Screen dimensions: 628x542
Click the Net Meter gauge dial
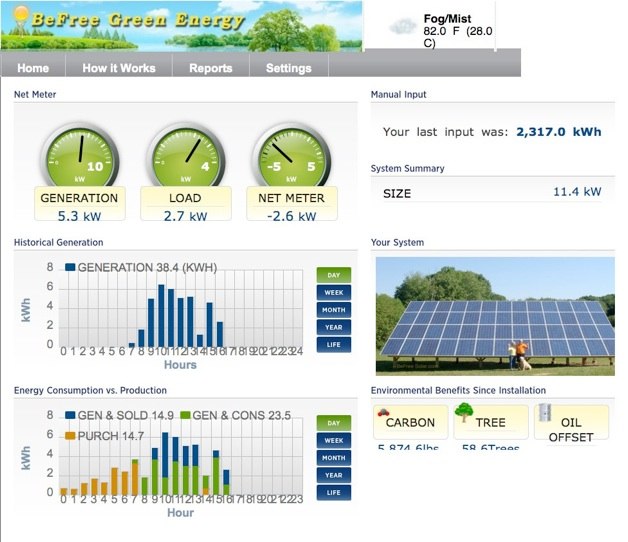[x=291, y=154]
